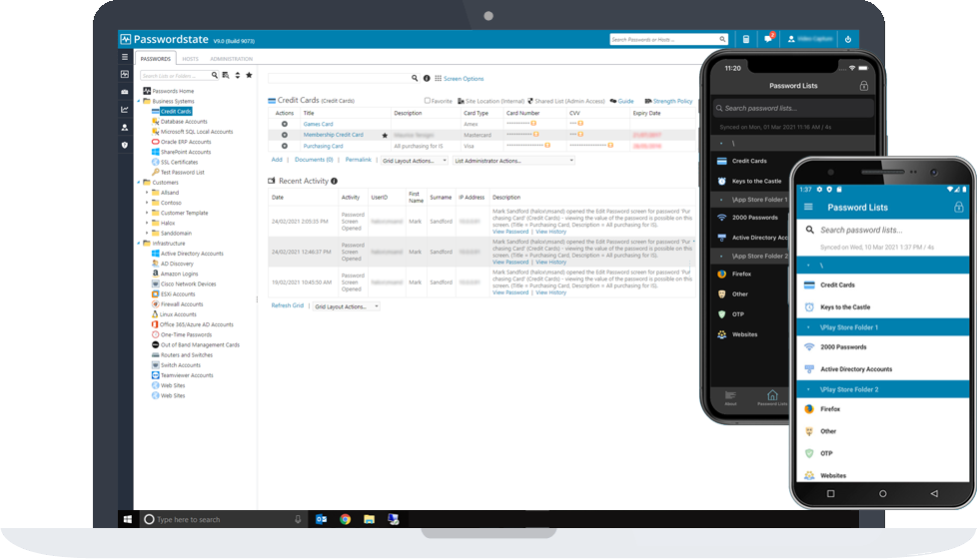977x560 pixels.
Task: Open the Purchasing Card link
Action: tap(323, 146)
